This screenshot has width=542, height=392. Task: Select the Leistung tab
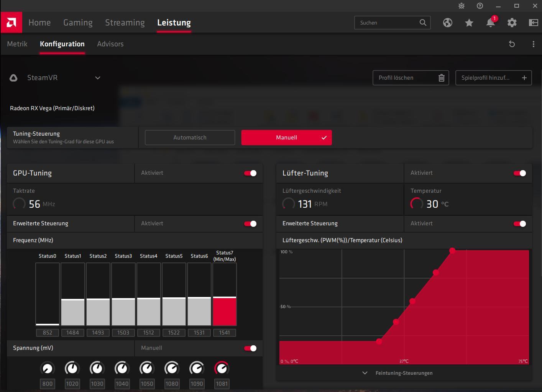tap(174, 23)
